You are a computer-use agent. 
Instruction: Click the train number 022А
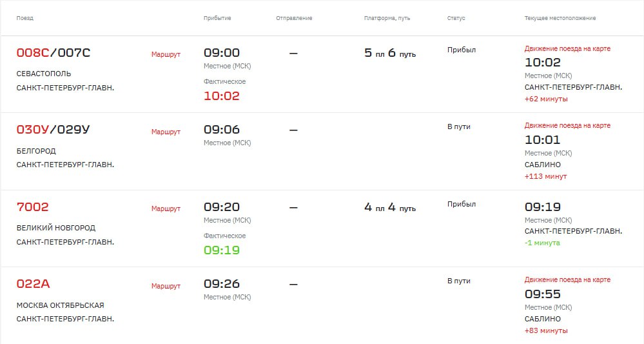[x=33, y=283]
